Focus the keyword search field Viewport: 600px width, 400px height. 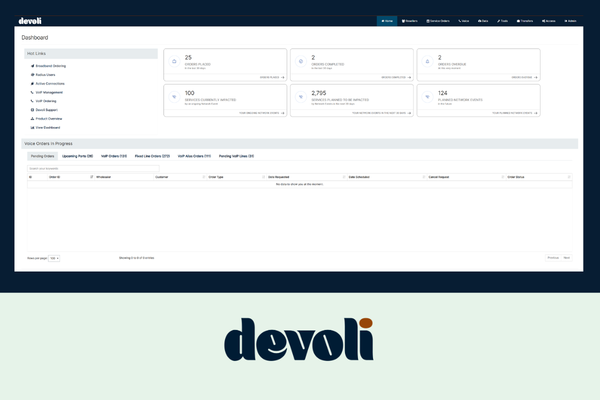[x=93, y=168]
